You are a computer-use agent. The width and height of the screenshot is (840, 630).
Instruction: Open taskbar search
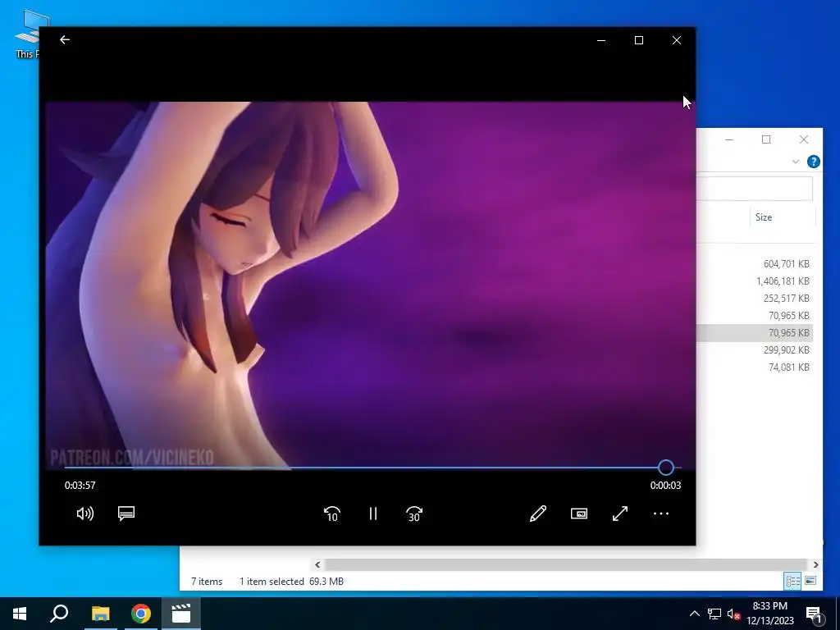(x=59, y=614)
